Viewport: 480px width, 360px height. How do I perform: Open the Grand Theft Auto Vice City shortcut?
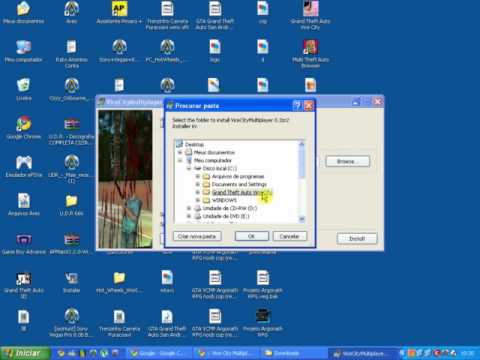(x=310, y=15)
